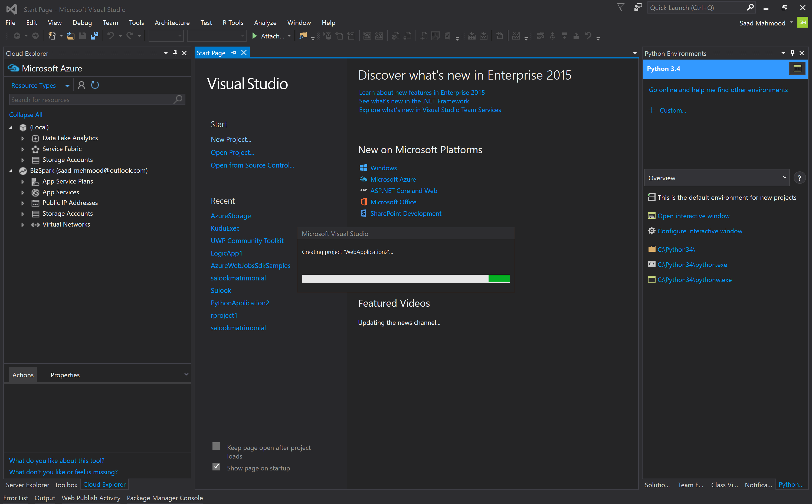The image size is (812, 504).
Task: Open Python 3.4 interactive window icon button
Action: pos(797,69)
